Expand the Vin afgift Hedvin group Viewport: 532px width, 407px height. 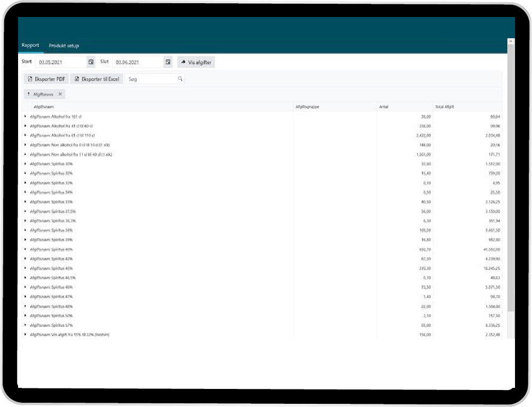pyautogui.click(x=25, y=335)
